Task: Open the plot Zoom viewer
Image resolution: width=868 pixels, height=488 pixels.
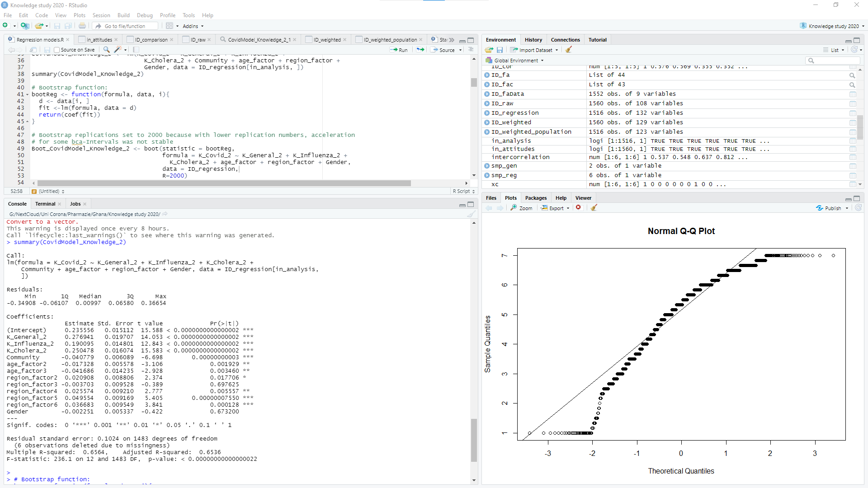Action: [522, 208]
